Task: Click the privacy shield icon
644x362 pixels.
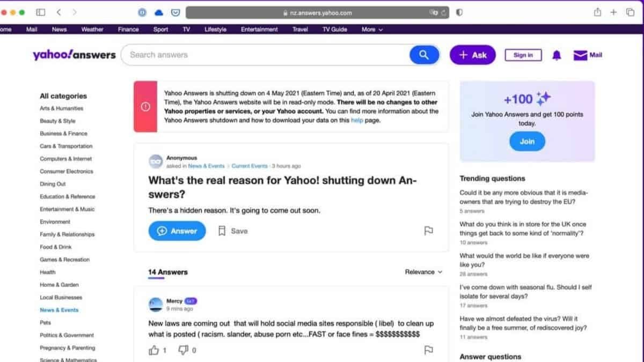Action: (459, 12)
